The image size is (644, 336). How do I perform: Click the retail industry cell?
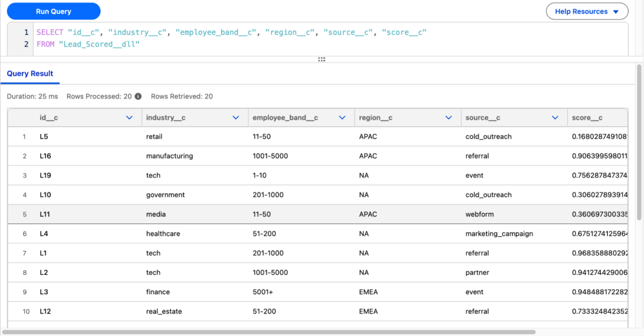(x=194, y=136)
